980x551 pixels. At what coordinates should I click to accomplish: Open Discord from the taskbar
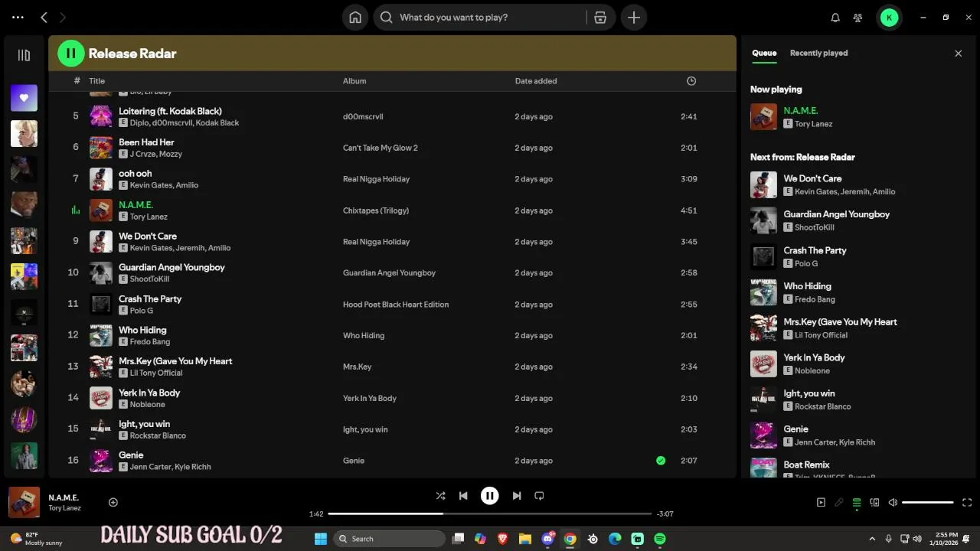547,539
